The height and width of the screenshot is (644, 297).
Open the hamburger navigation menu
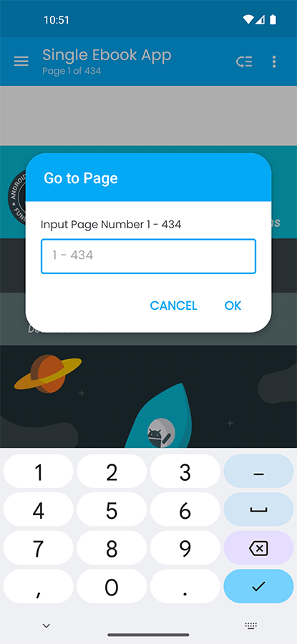(21, 62)
